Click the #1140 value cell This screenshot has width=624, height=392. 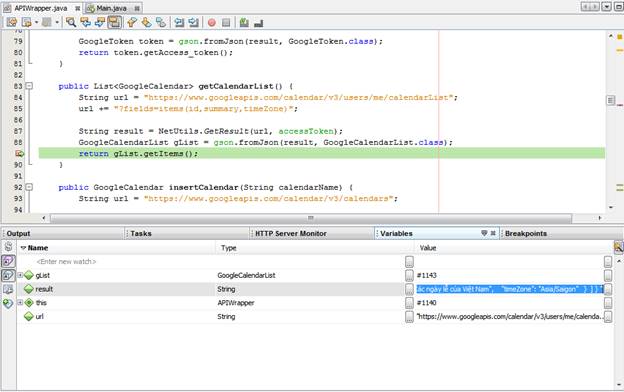pos(427,303)
